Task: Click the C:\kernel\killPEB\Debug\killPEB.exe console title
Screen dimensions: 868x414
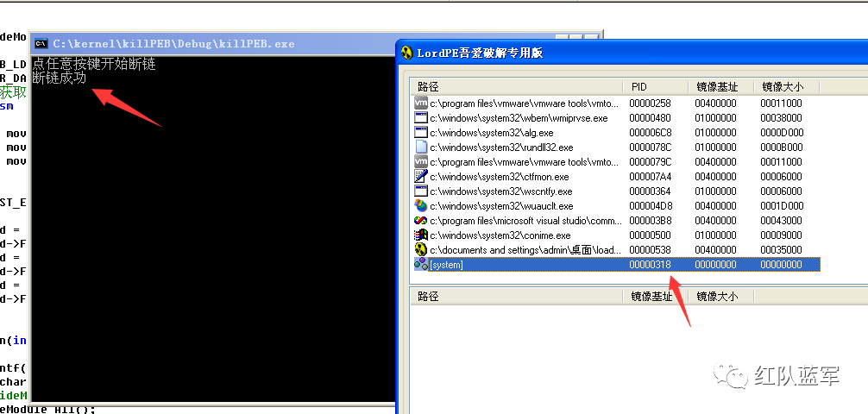Action: pos(173,44)
